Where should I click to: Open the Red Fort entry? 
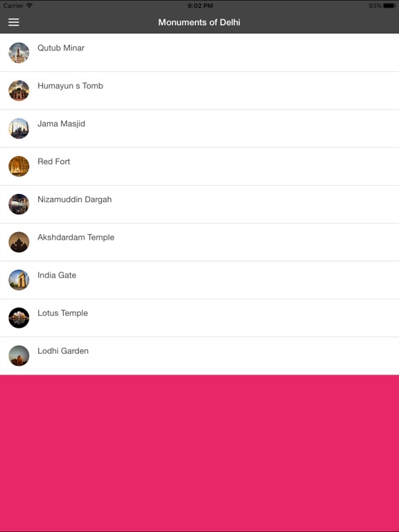[x=199, y=166]
